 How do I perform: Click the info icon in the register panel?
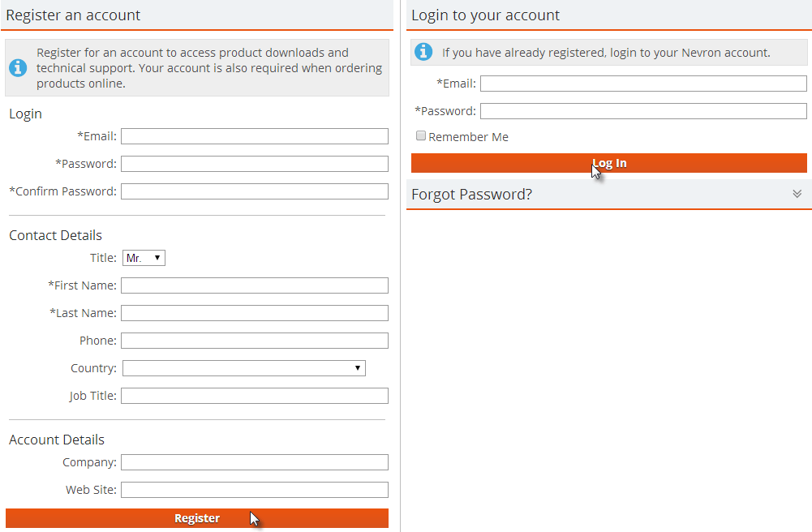18,67
